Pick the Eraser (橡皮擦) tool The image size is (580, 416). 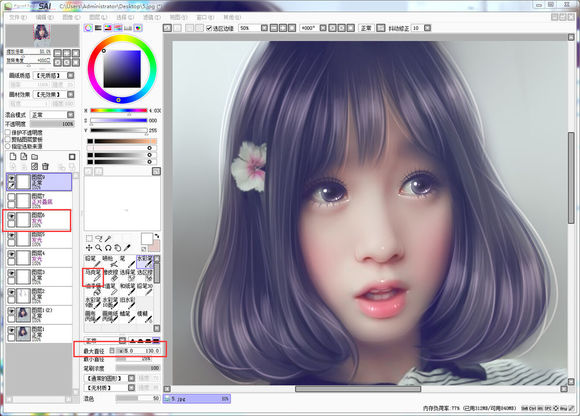coord(110,275)
